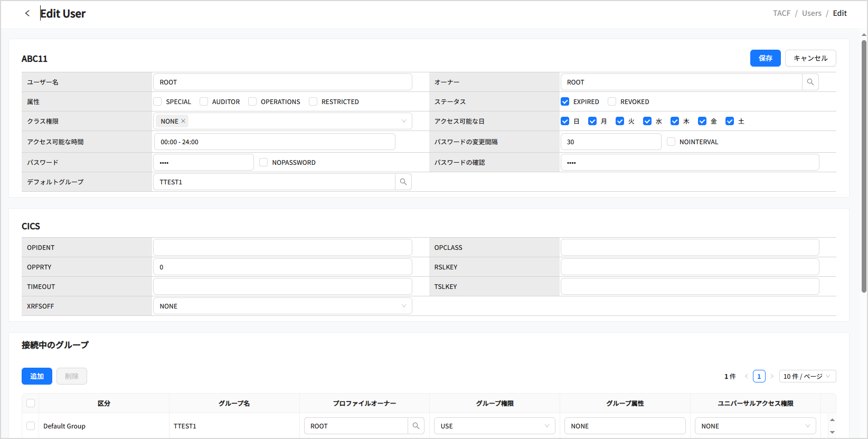Click the owner field search icon
This screenshot has height=439, width=868.
[x=810, y=82]
